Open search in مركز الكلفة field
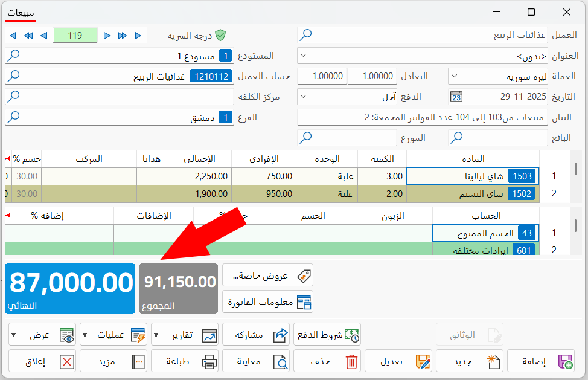 click(13, 97)
